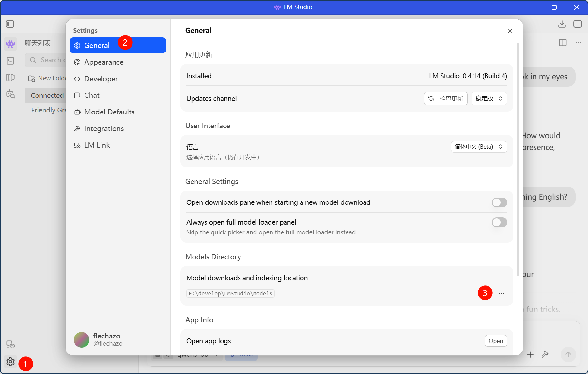Click the settings gear icon at bottom left
588x374 pixels.
point(10,361)
